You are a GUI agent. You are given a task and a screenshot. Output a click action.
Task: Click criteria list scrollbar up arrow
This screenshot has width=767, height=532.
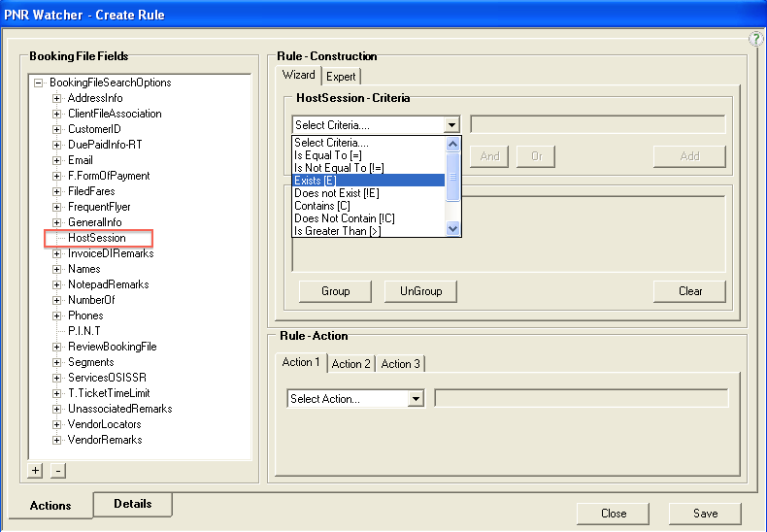click(x=453, y=144)
